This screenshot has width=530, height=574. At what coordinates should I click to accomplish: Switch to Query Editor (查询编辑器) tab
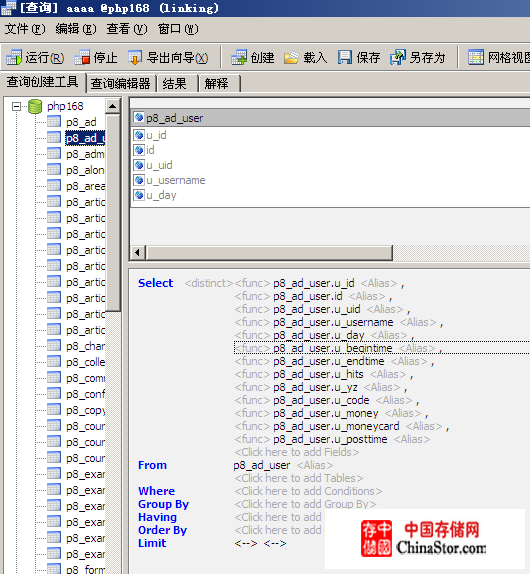[x=120, y=83]
